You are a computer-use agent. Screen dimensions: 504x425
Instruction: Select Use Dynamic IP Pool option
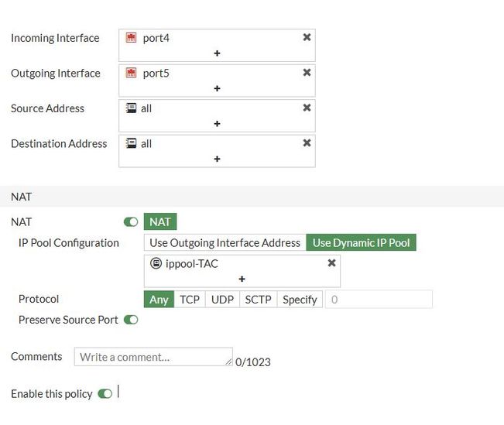[361, 243]
